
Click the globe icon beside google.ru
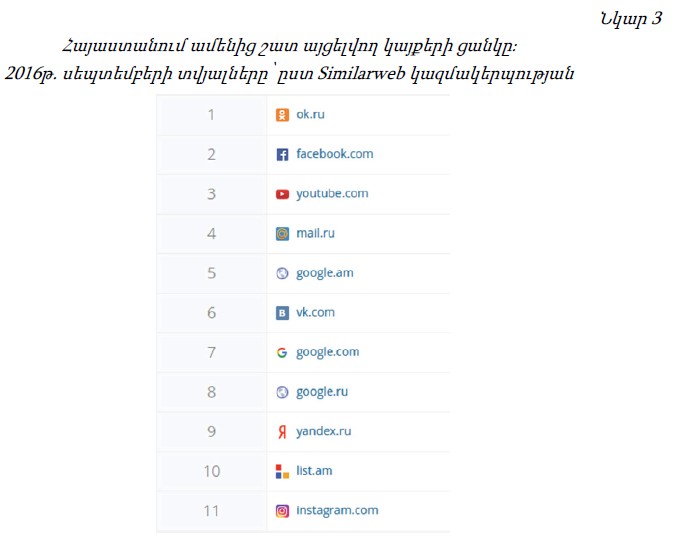point(282,392)
